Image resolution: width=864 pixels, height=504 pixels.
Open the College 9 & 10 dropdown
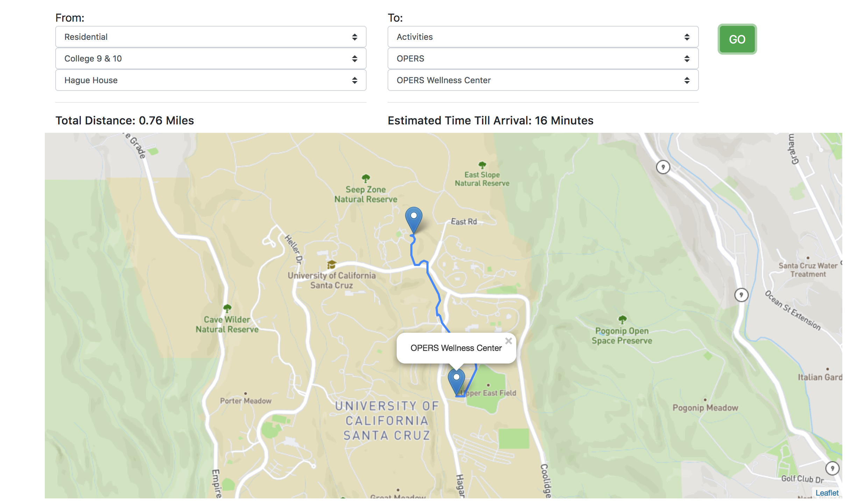tap(211, 58)
